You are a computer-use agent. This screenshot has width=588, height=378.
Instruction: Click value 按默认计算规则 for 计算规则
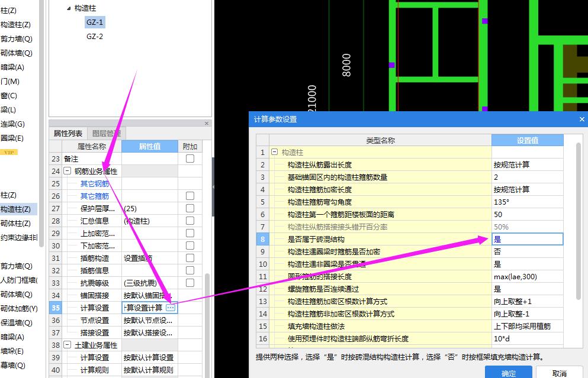pos(149,370)
